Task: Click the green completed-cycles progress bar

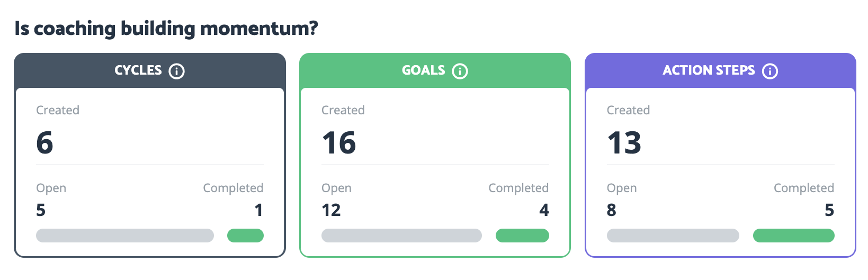Action: (x=245, y=236)
